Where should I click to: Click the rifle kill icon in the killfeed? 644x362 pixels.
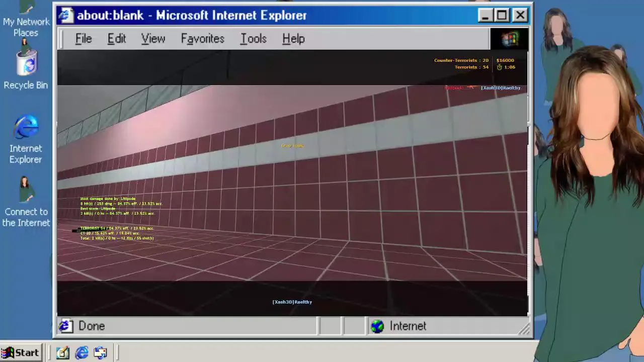(x=470, y=87)
